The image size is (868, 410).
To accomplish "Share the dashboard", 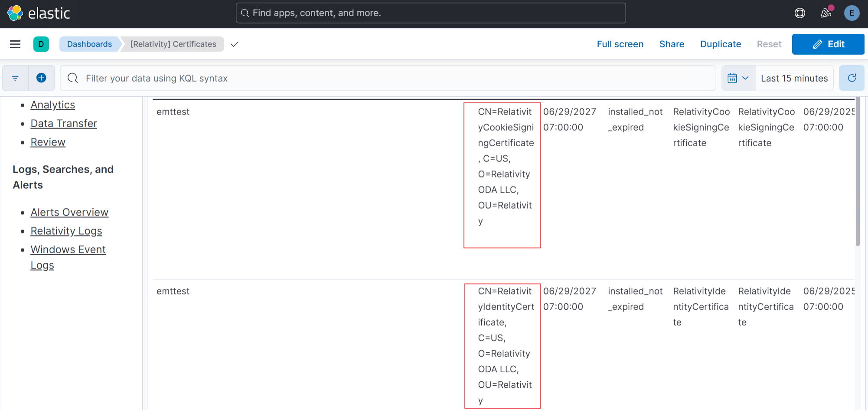I will 671,44.
